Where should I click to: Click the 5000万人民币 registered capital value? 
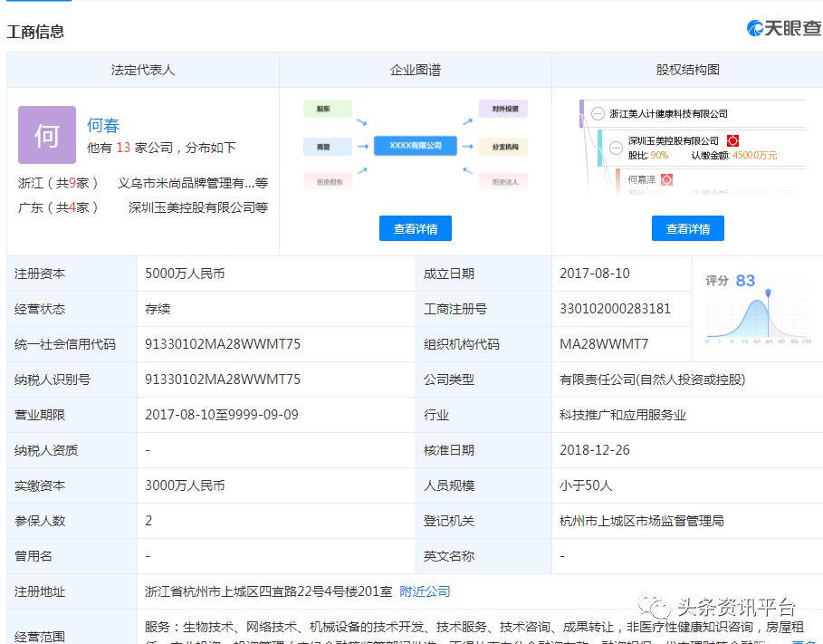pyautogui.click(x=185, y=274)
